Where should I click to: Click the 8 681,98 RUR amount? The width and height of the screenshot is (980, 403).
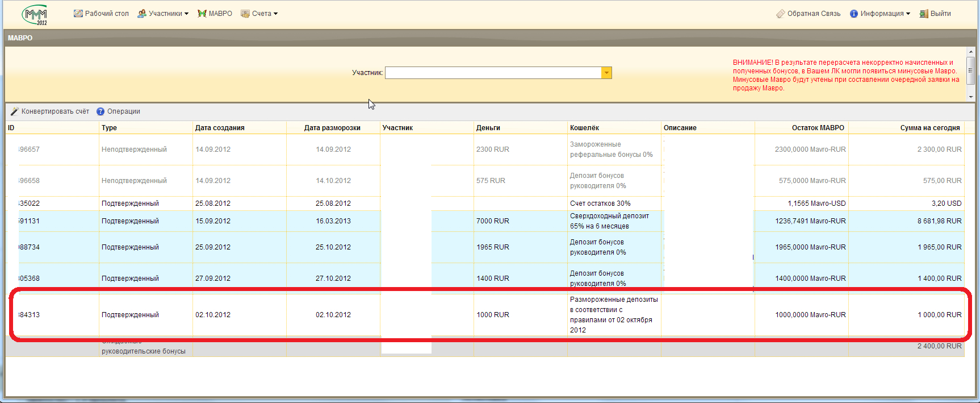coord(940,221)
